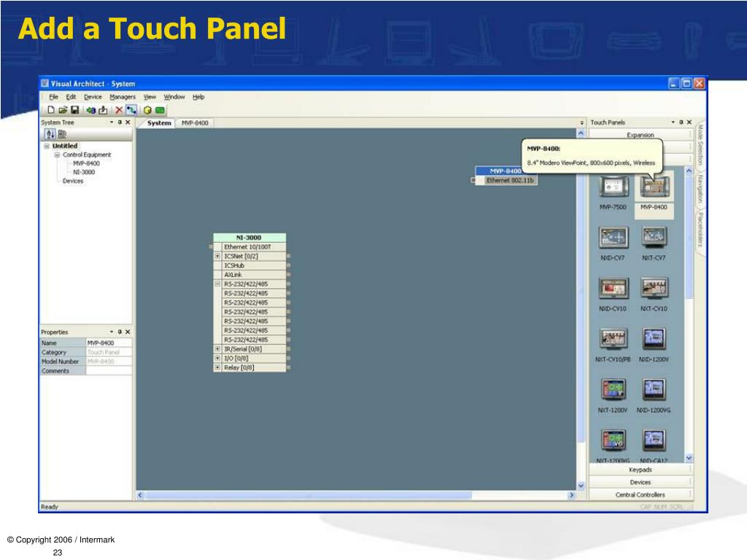Edit the Name property field
This screenshot has height=560, width=747.
coord(109,343)
